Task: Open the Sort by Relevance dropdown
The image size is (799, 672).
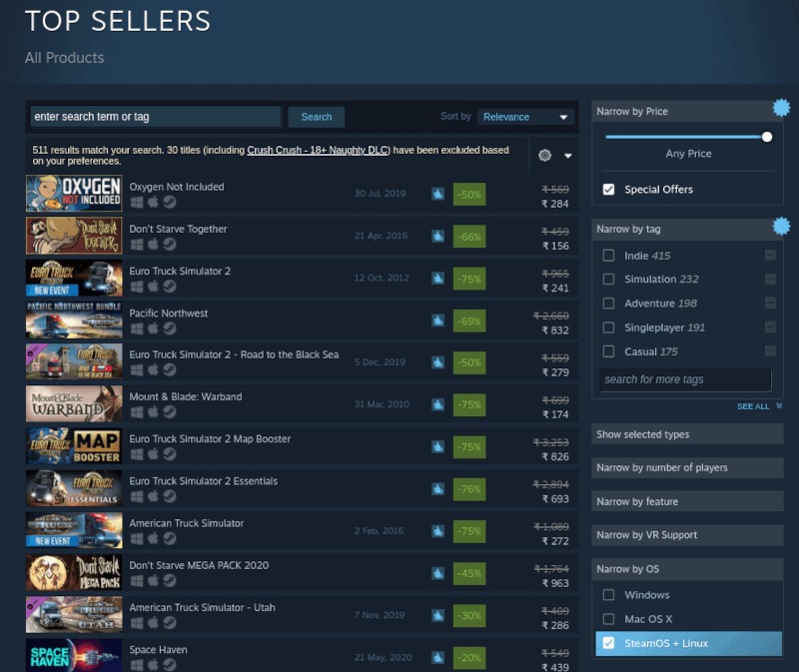Action: (525, 117)
